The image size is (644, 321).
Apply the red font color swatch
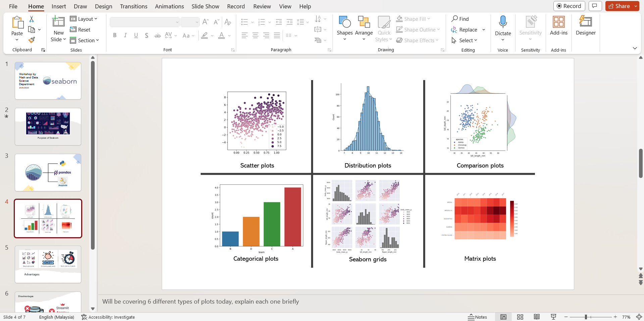[x=221, y=36]
